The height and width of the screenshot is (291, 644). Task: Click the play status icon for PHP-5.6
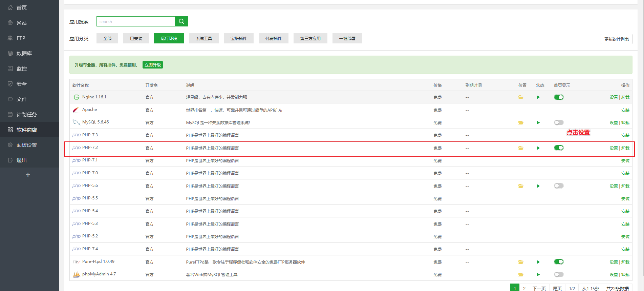tap(538, 186)
